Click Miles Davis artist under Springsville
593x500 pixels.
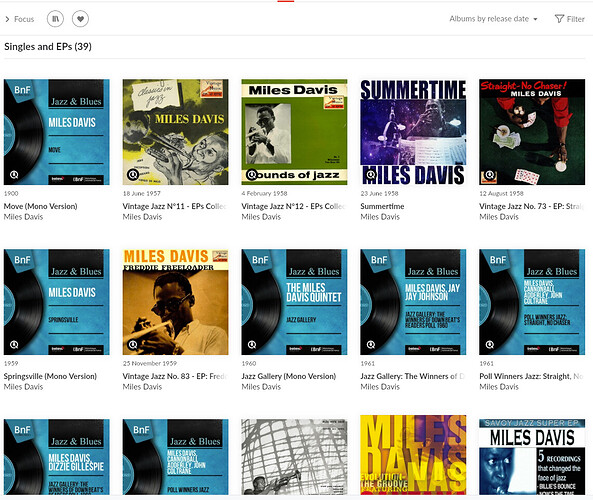click(x=23, y=387)
